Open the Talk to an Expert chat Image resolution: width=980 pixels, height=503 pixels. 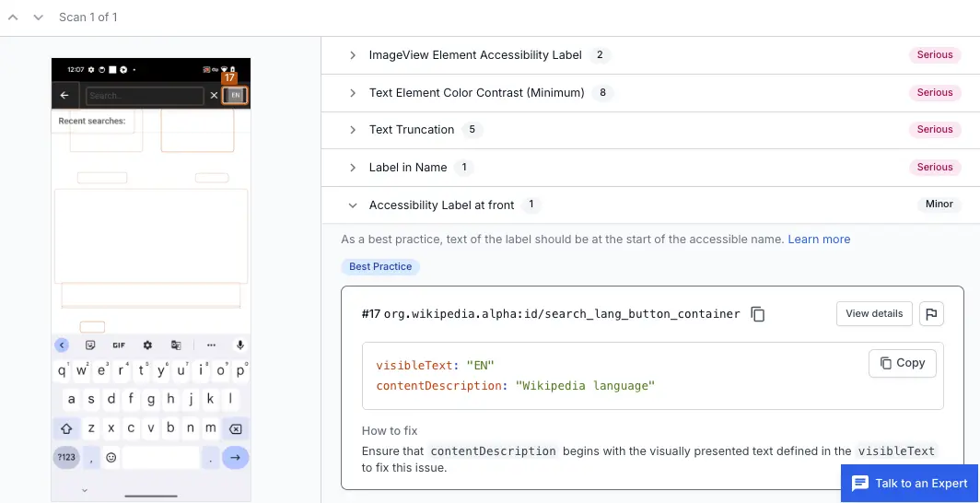[x=909, y=483]
